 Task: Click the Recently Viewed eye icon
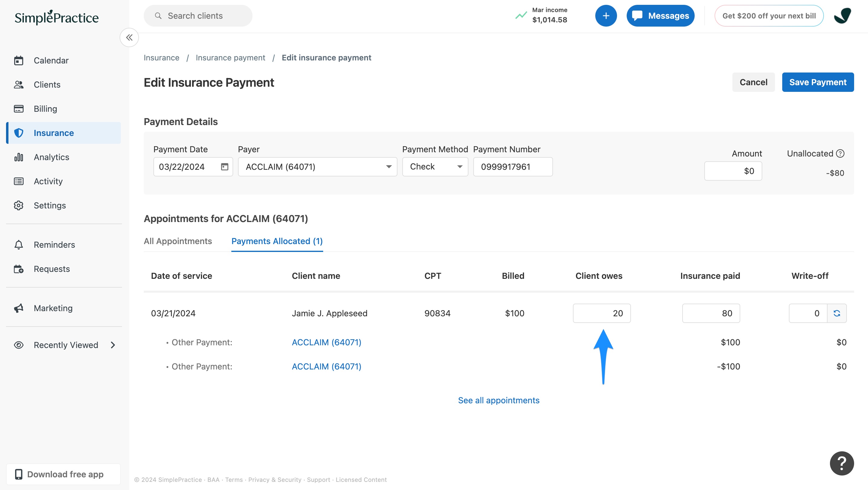(x=18, y=345)
